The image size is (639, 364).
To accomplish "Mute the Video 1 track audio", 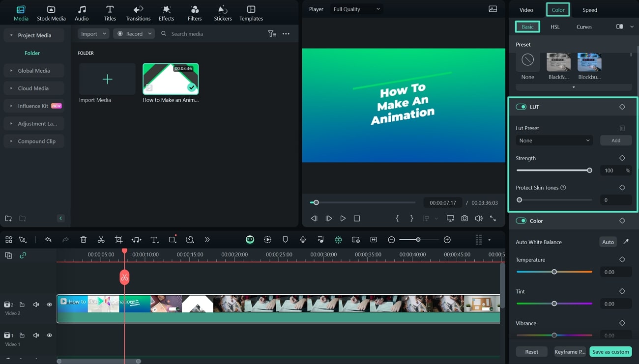I will tap(36, 335).
